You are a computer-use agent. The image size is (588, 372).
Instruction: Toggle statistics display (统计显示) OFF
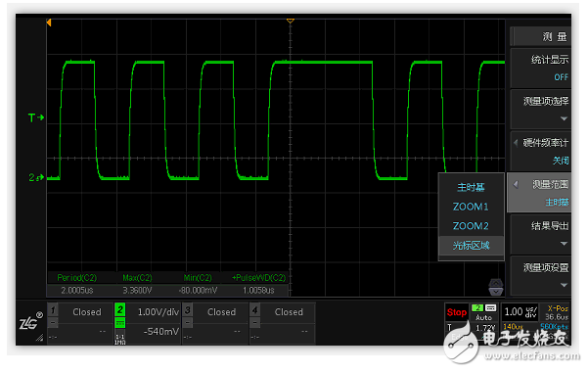tap(541, 68)
